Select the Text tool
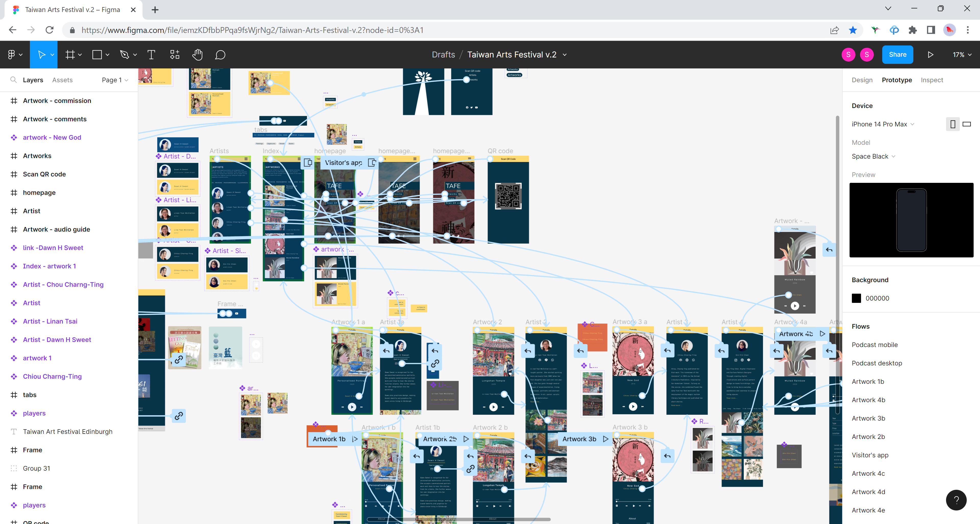The width and height of the screenshot is (980, 524). point(151,55)
